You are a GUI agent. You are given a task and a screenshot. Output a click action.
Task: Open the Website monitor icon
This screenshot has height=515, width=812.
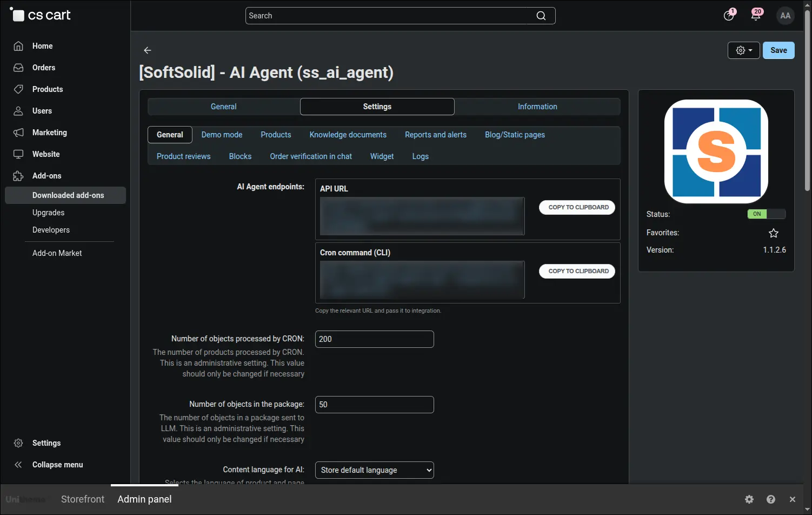(x=18, y=154)
